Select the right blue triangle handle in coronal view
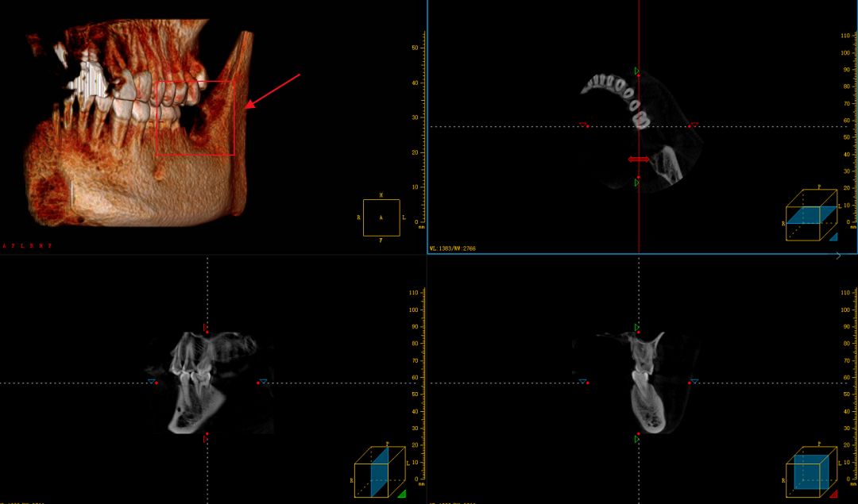This screenshot has height=504, width=858. tap(695, 381)
